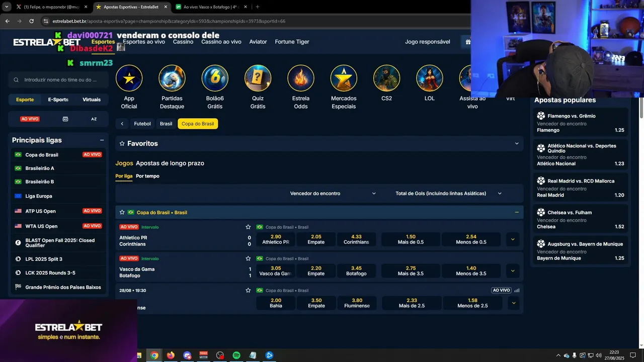
Task: Open the Quiz Grátis icon
Action: tap(258, 78)
